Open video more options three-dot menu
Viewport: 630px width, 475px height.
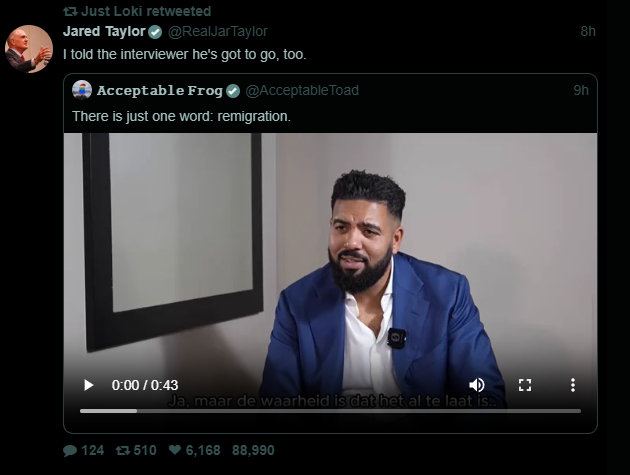pos(572,385)
